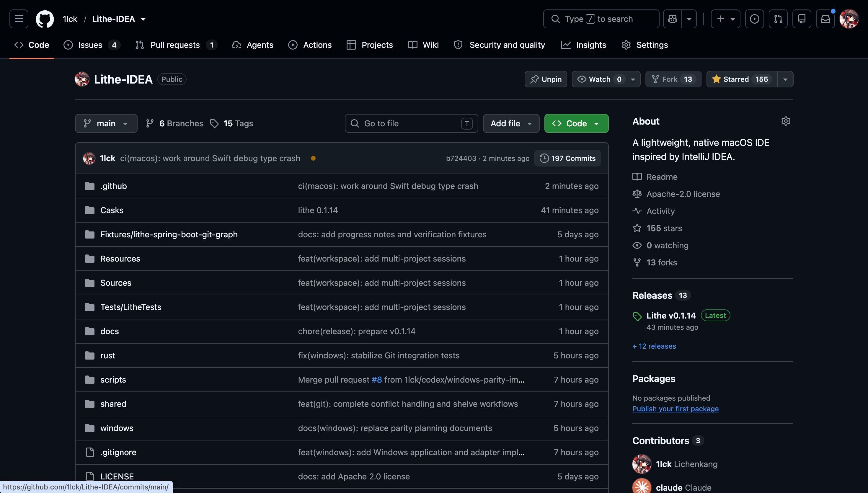Open the issues icon in top bar
The width and height of the screenshot is (868, 493).
coord(754,19)
